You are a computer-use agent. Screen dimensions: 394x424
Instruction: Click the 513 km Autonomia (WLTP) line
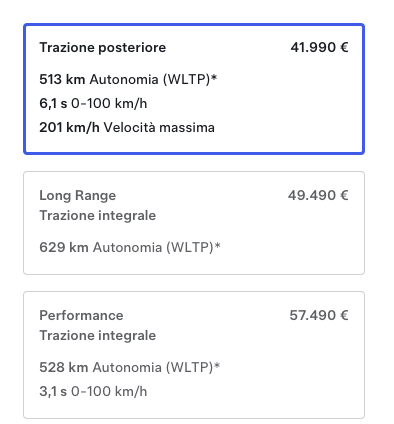[128, 79]
